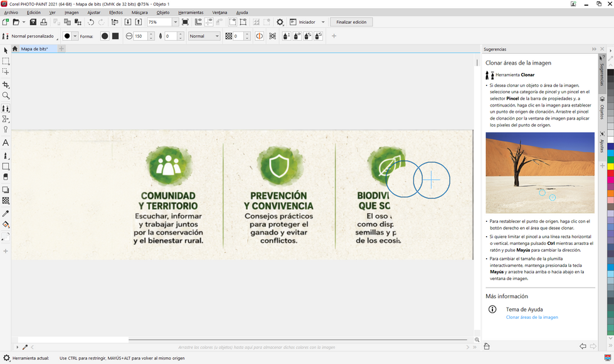Toggle the orbits button in the property bar
The image size is (614, 364).
(273, 36)
